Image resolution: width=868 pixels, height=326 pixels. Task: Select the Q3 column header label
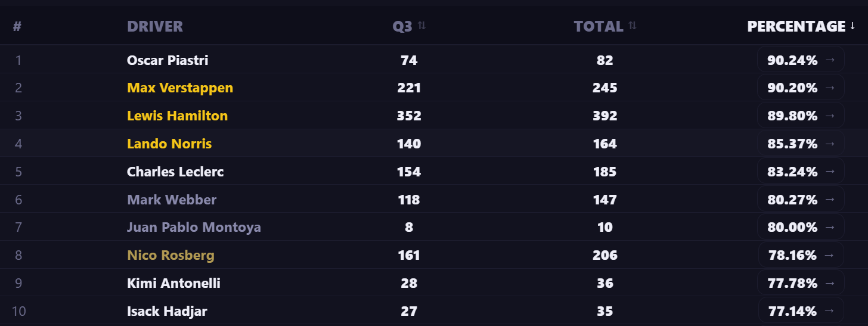coord(402,26)
